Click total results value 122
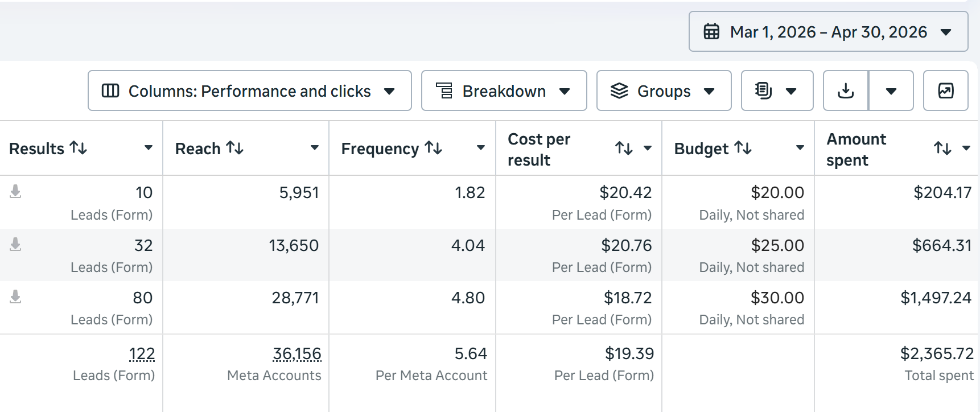The height and width of the screenshot is (412, 980). point(142,354)
